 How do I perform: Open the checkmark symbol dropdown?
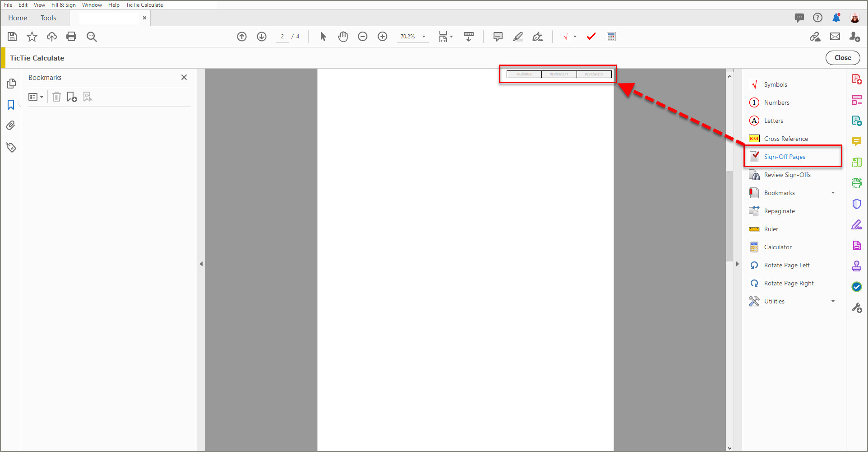click(x=575, y=36)
